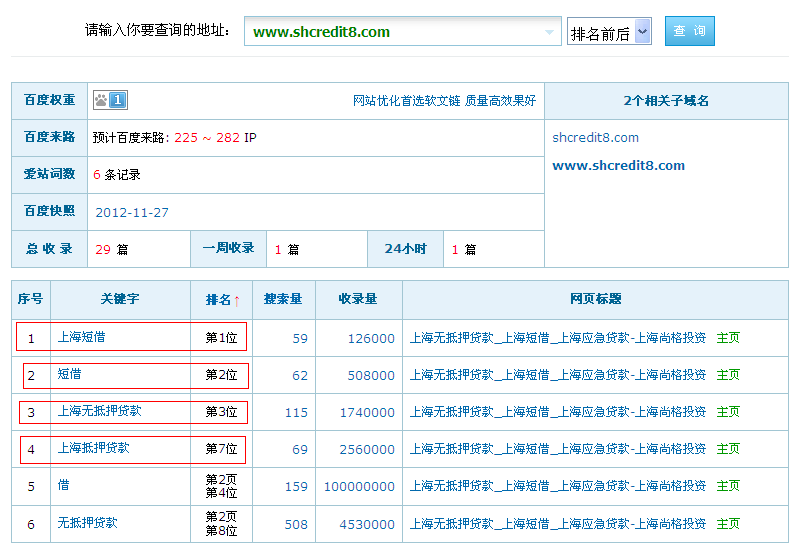
Task: Open the shcredit8.com subdomain link
Action: pyautogui.click(x=595, y=138)
